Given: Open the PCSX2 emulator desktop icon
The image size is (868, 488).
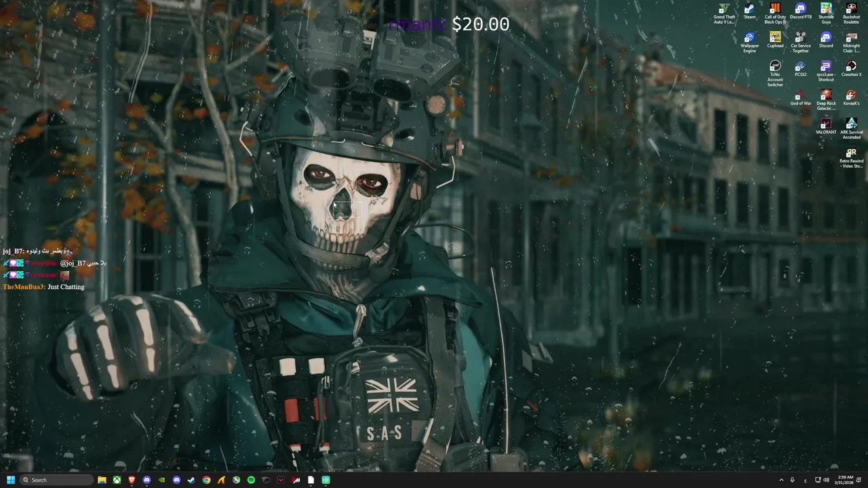Looking at the screenshot, I should click(x=800, y=69).
